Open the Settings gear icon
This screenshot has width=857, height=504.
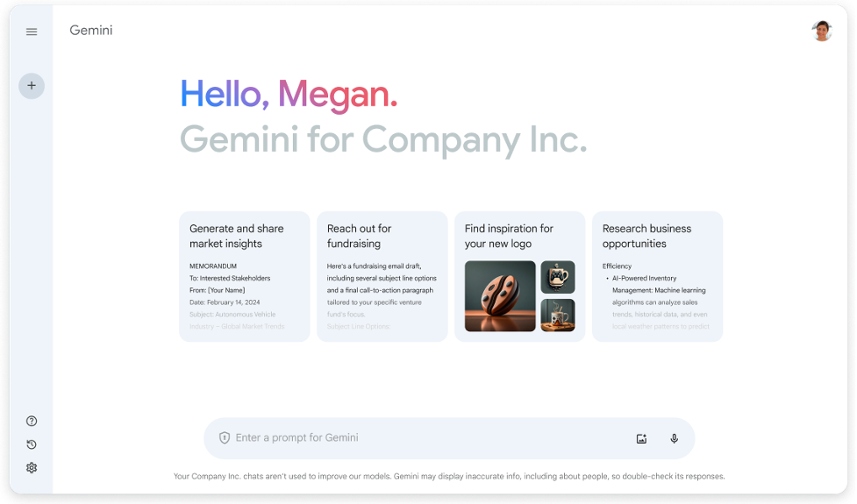[x=32, y=468]
